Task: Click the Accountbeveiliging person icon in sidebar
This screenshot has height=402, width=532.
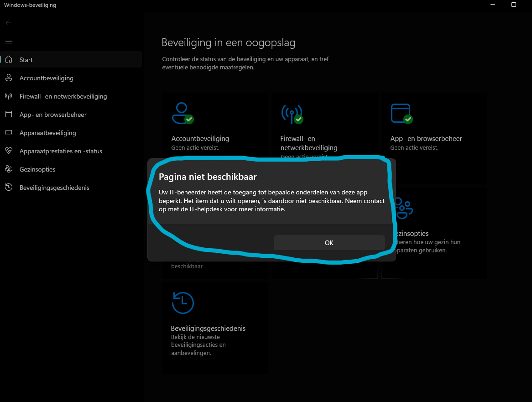Action: click(9, 78)
